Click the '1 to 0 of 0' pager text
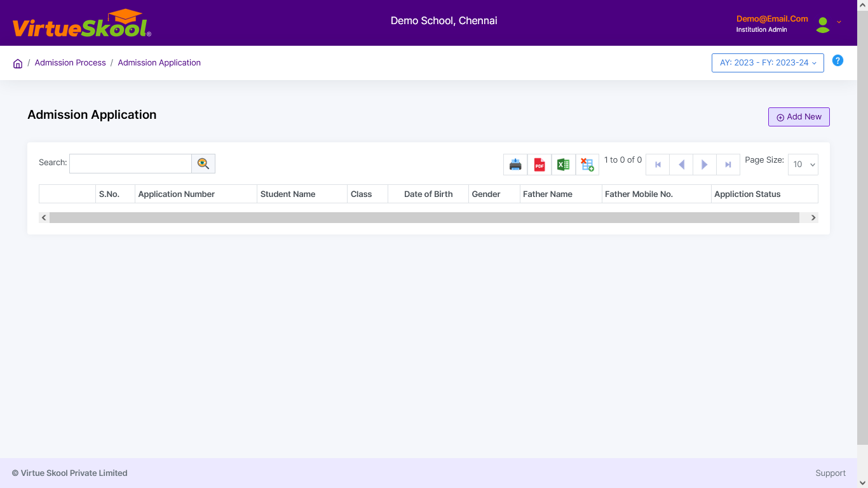 click(x=623, y=160)
